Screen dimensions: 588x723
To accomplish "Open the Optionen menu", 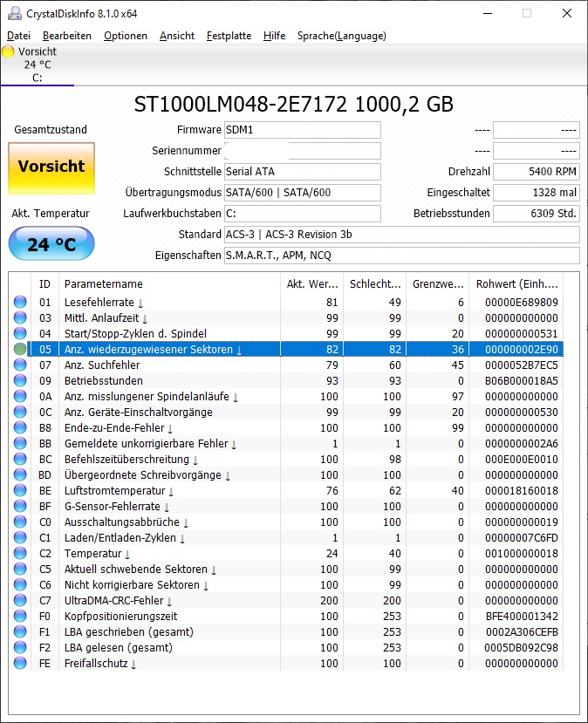I will click(126, 36).
